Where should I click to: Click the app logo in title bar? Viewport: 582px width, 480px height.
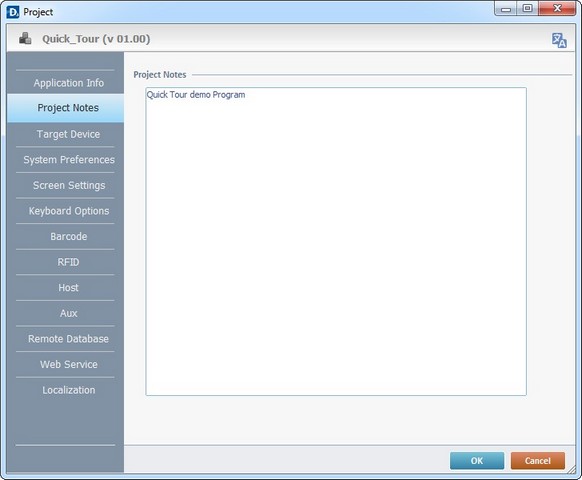[x=12, y=12]
